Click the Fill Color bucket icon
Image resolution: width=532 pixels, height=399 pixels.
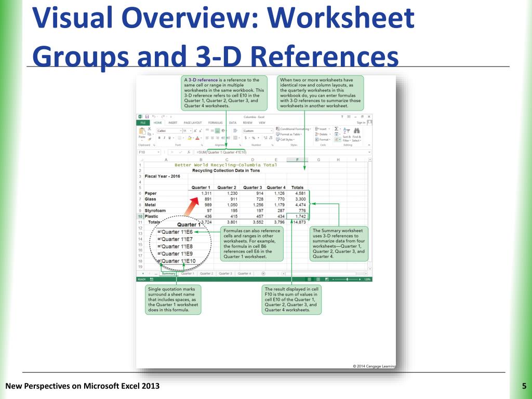(x=189, y=138)
